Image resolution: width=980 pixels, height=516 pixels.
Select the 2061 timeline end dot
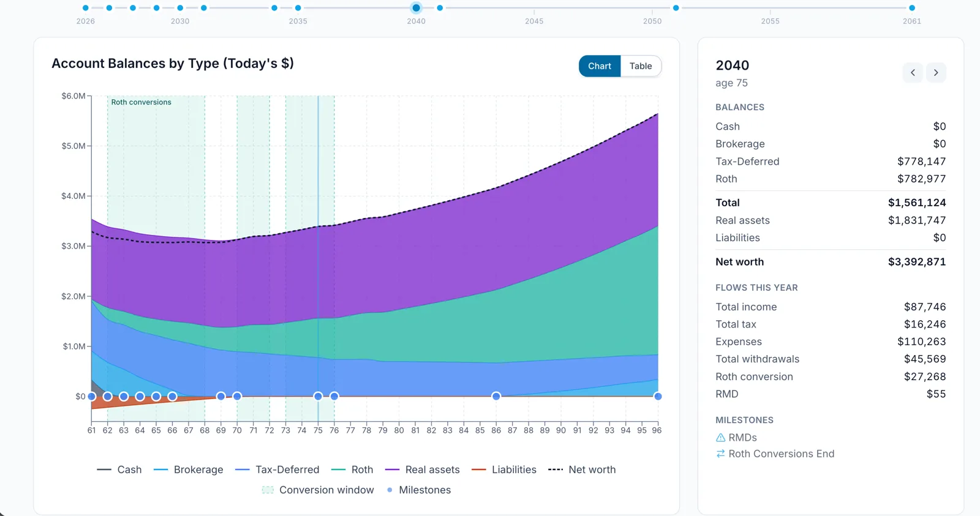click(x=912, y=8)
